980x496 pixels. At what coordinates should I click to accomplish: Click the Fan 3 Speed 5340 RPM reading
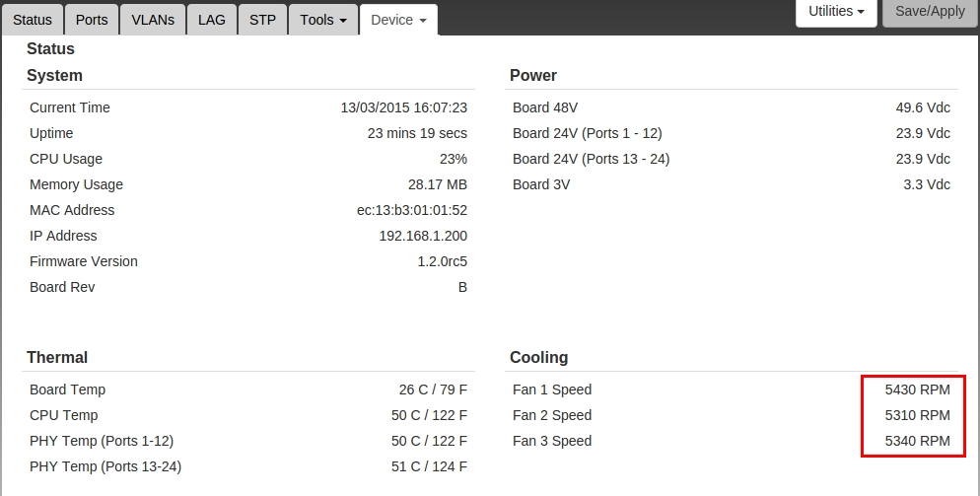917,441
